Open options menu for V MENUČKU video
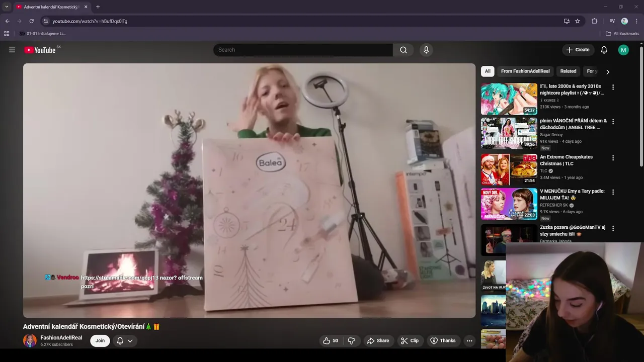This screenshot has height=362, width=644. pyautogui.click(x=613, y=192)
